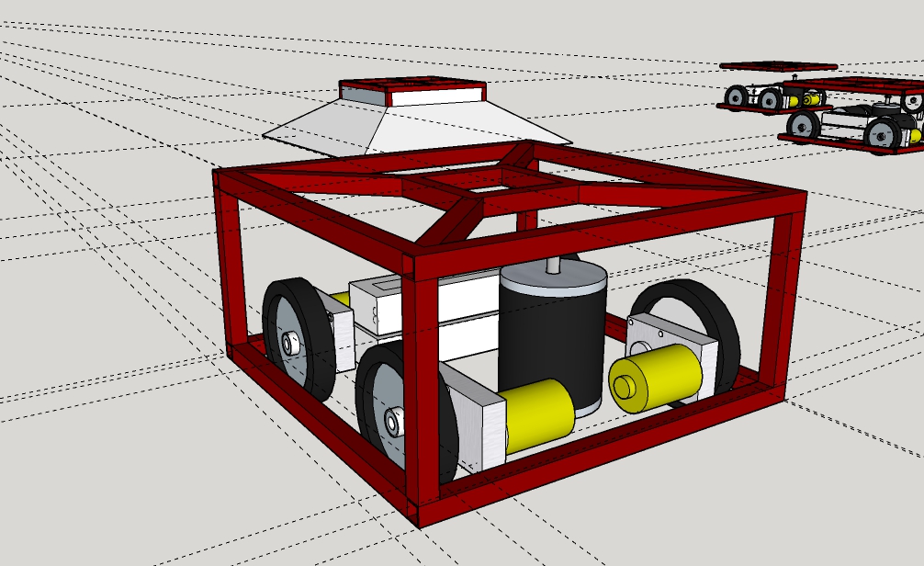This screenshot has height=566, width=924.
Task: Select the yellow motor with the round end cap
Action: (x=654, y=378)
